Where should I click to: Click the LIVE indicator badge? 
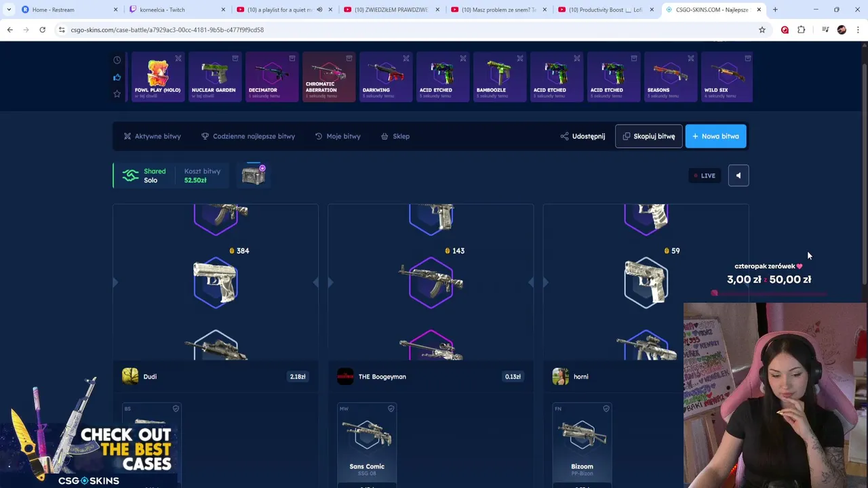(704, 176)
